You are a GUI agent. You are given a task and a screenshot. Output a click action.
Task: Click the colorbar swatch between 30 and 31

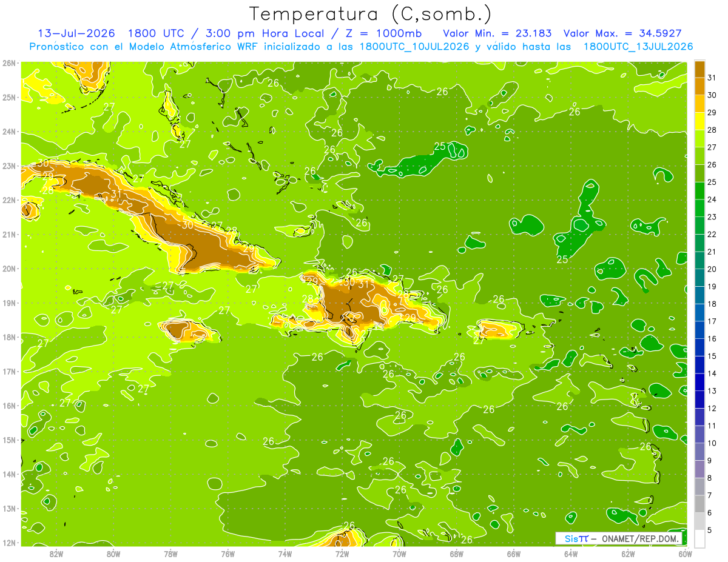[x=699, y=86]
